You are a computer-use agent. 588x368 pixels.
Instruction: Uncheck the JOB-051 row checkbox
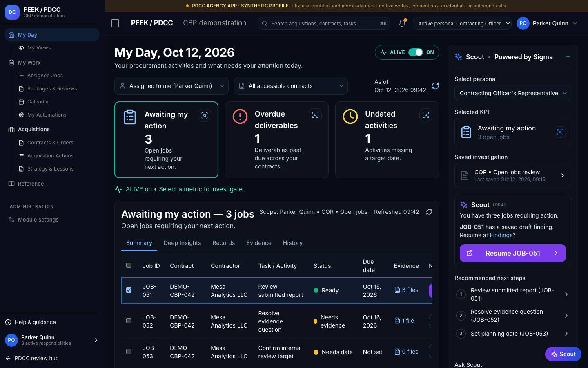(x=129, y=290)
